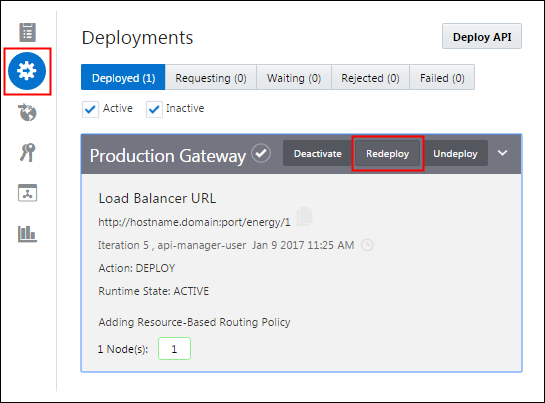Viewport: 545px width, 403px height.
Task: Click the http://hostname.domain:port/energy/1 URL text
Action: click(x=194, y=222)
